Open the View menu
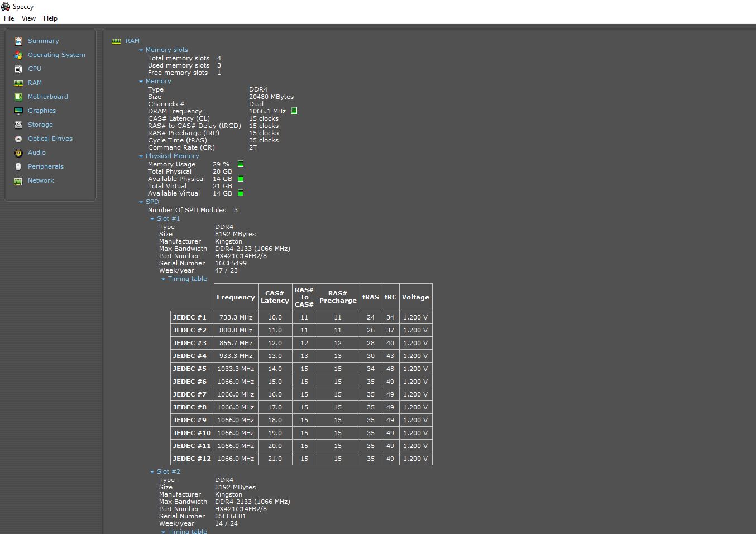The height and width of the screenshot is (534, 756). click(x=28, y=18)
